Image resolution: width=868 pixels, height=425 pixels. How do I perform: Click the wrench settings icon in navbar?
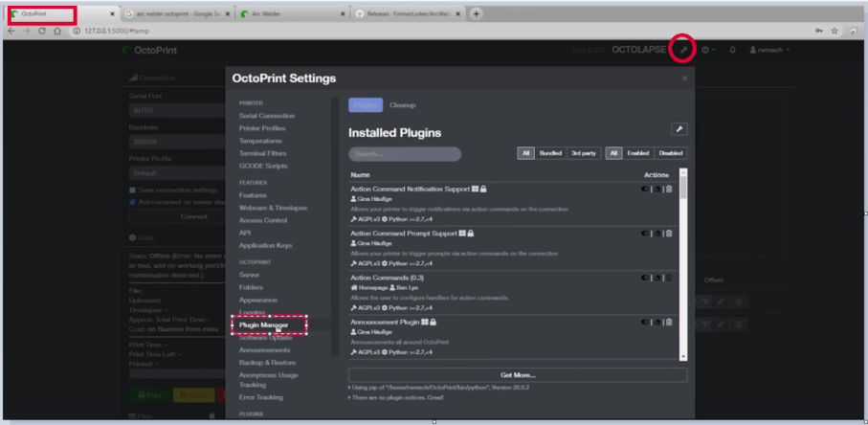(682, 50)
